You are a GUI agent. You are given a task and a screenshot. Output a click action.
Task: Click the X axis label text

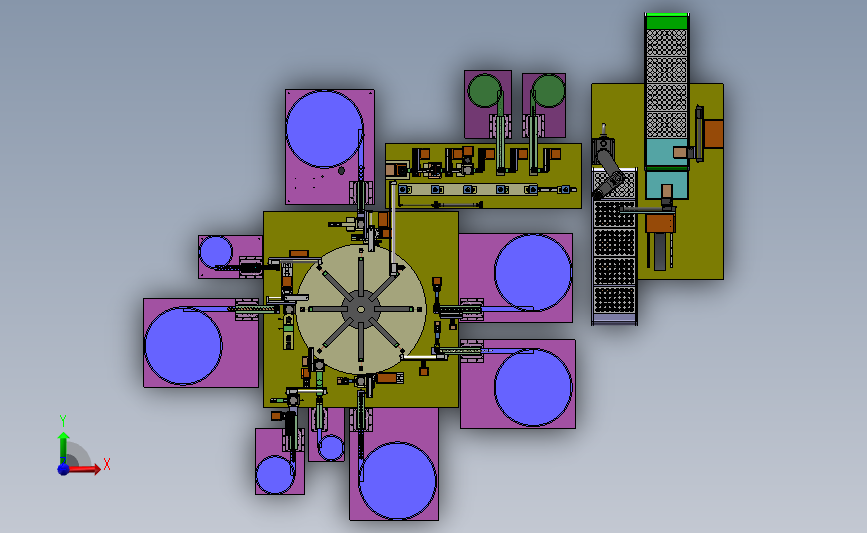click(x=107, y=464)
